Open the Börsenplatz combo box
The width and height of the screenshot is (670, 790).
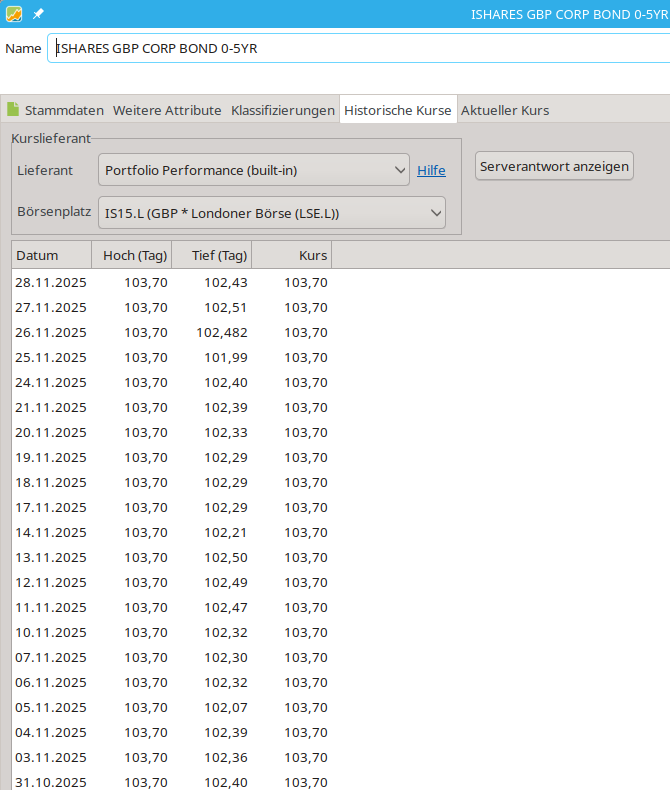(272, 212)
